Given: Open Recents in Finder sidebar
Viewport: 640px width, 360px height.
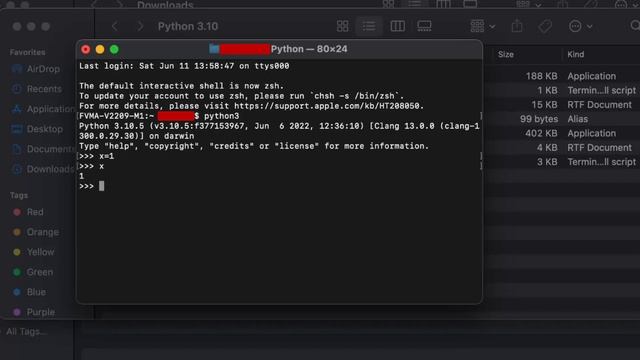Looking at the screenshot, I should [x=37, y=89].
